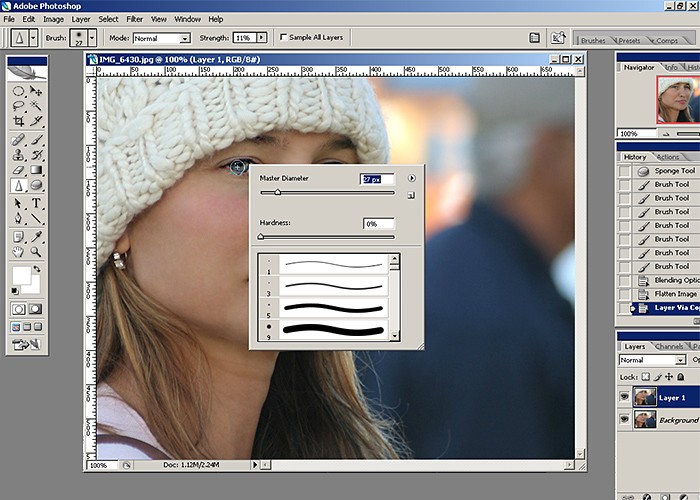Select the Healing Brush tool
Screen dimensions: 700x500
click(x=18, y=140)
